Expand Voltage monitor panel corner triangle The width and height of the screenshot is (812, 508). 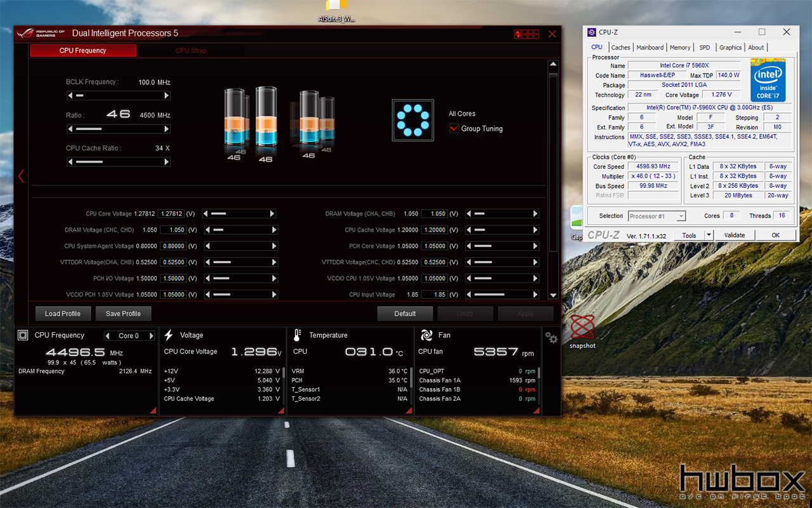point(280,411)
